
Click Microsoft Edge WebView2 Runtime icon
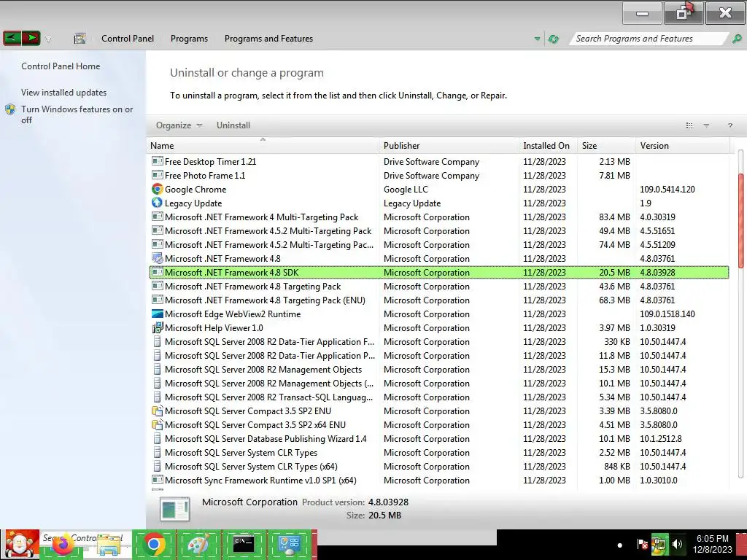coord(158,314)
